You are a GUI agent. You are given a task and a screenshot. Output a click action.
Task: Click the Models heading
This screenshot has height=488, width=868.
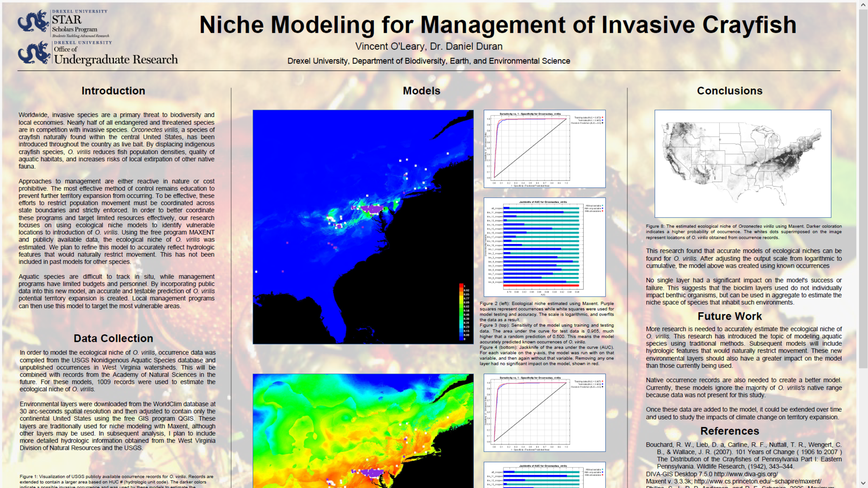[x=421, y=91]
